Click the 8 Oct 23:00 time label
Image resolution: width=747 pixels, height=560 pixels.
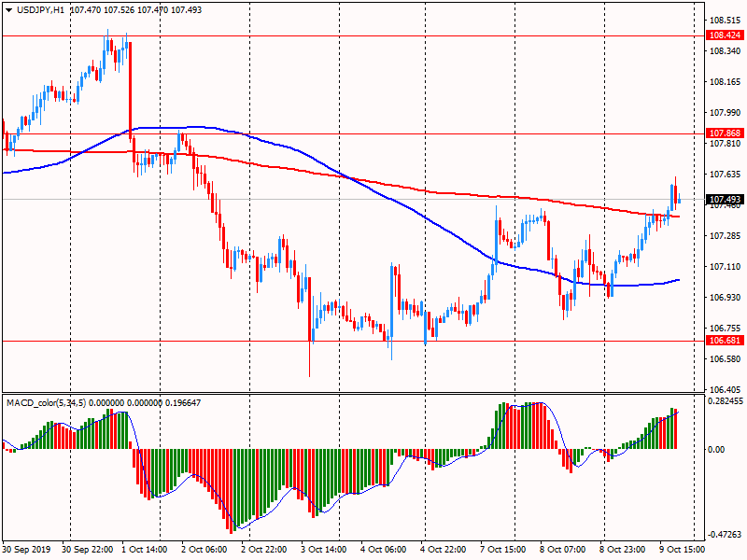tap(623, 550)
